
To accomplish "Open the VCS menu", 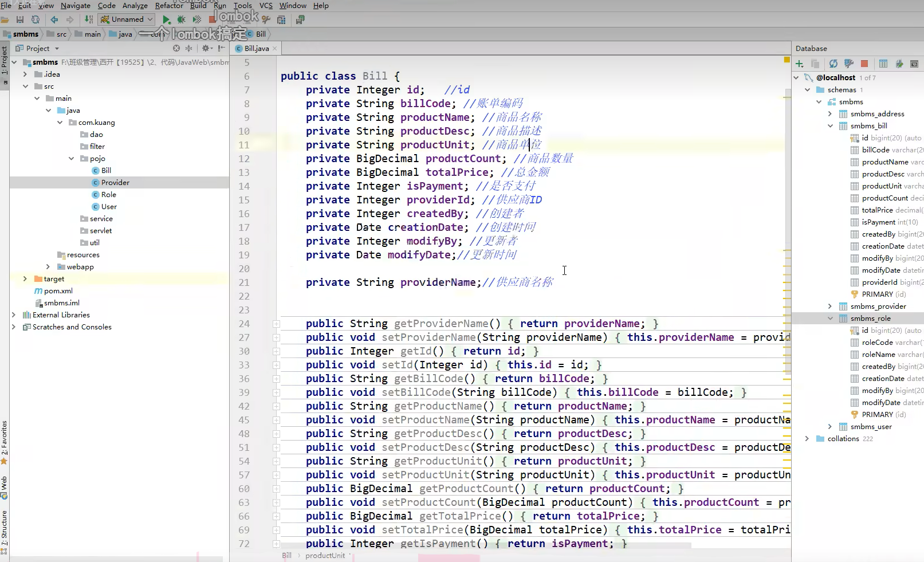I will 266,5.
